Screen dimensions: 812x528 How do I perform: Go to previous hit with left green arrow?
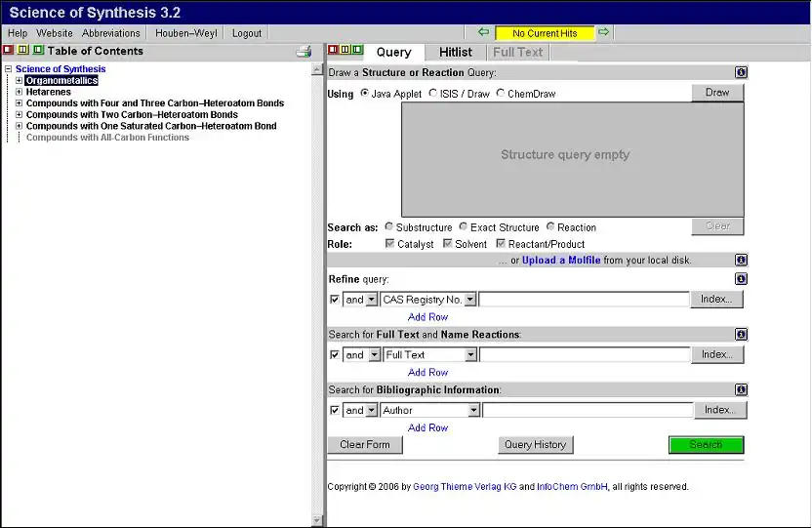(x=483, y=32)
